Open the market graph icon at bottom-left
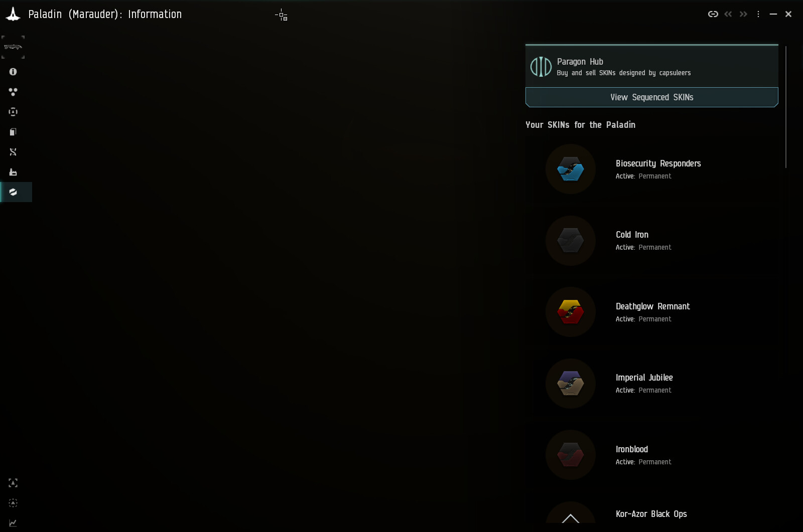The image size is (803, 532). [x=13, y=523]
